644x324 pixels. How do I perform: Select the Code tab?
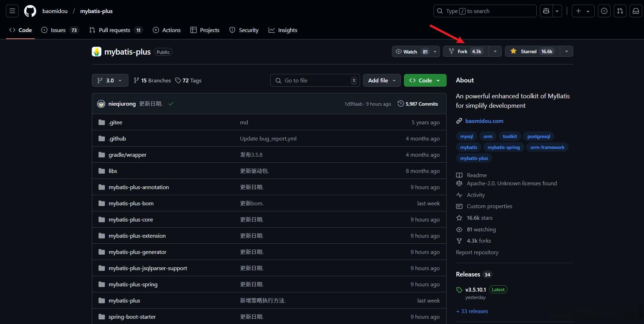coord(20,30)
